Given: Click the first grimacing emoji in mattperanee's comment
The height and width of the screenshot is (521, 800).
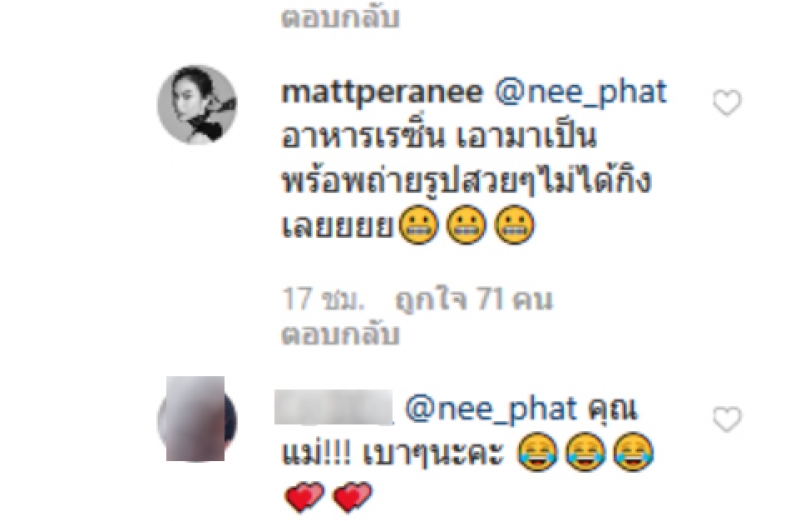Looking at the screenshot, I should tap(418, 225).
